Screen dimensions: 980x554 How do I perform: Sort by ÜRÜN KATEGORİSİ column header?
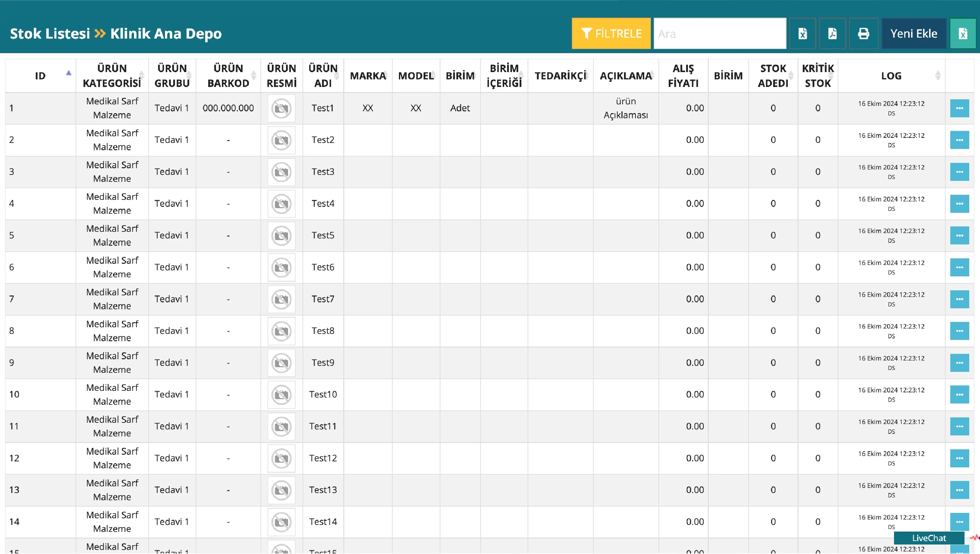112,76
